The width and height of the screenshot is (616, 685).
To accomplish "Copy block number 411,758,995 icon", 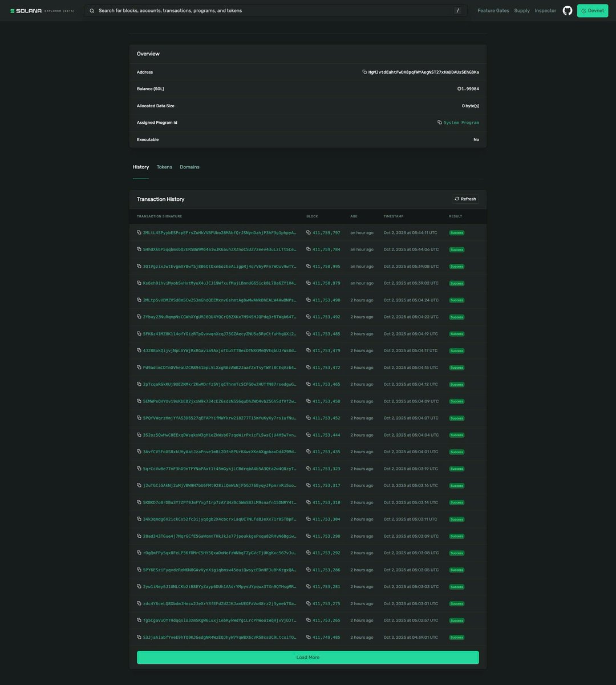I will [x=309, y=266].
